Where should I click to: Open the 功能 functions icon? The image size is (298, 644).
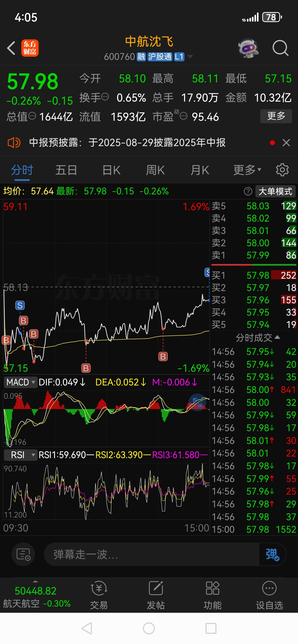pos(213,595)
